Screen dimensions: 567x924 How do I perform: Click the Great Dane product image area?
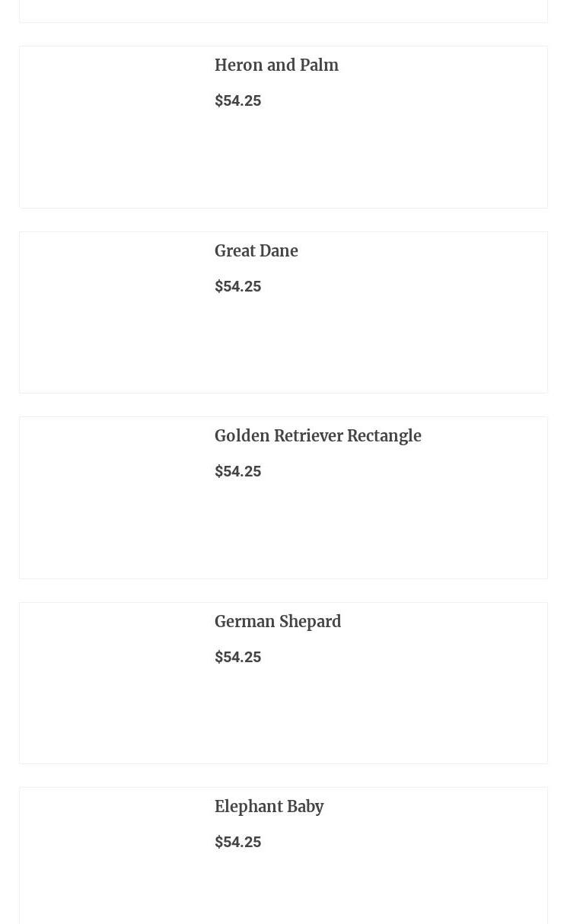(111, 312)
